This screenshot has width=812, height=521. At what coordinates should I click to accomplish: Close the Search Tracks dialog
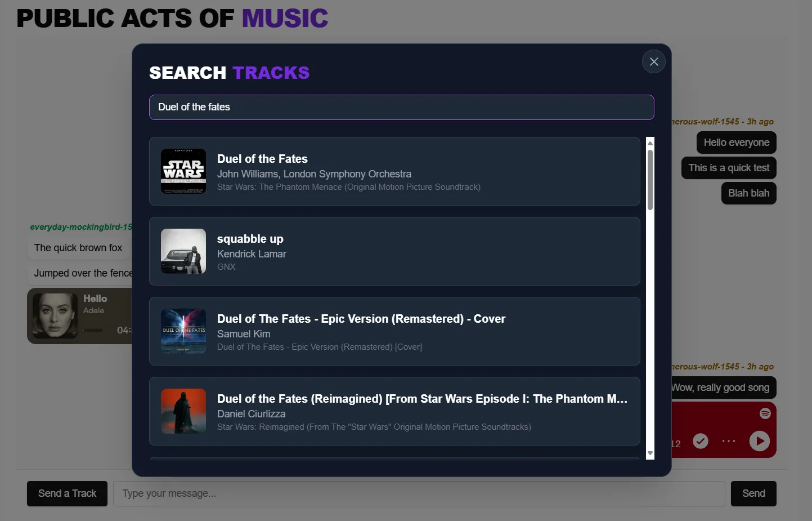point(653,62)
